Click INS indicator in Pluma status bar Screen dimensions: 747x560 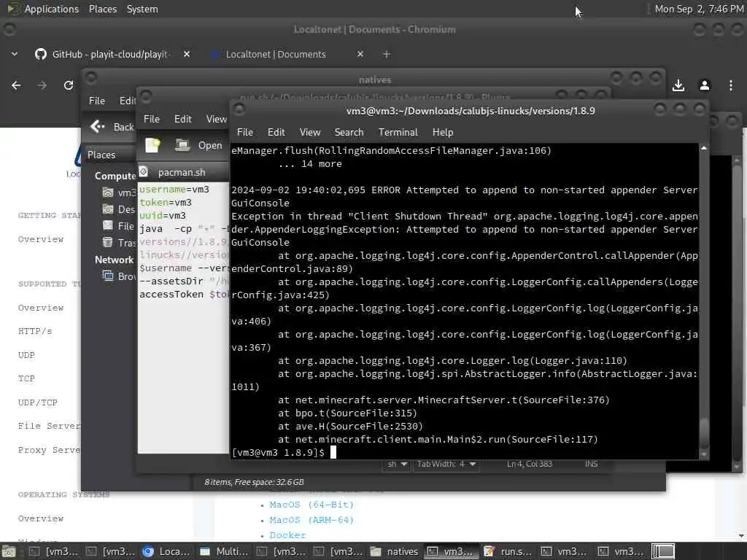pyautogui.click(x=591, y=464)
